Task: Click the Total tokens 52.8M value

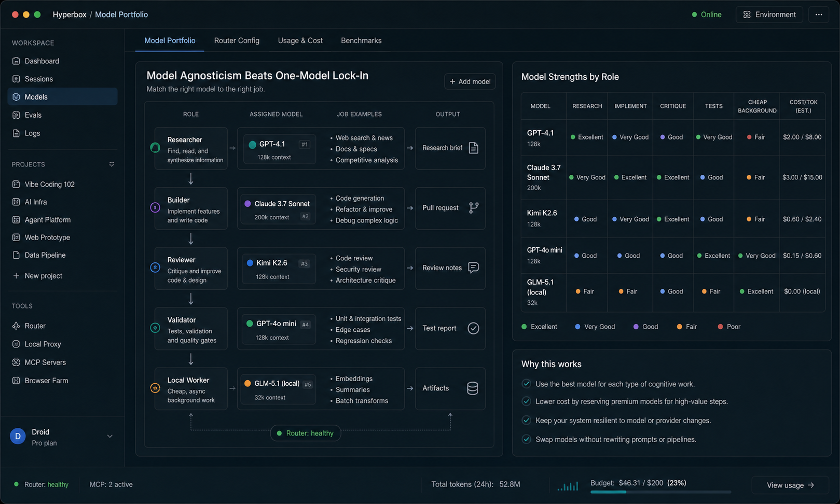Action: click(509, 484)
